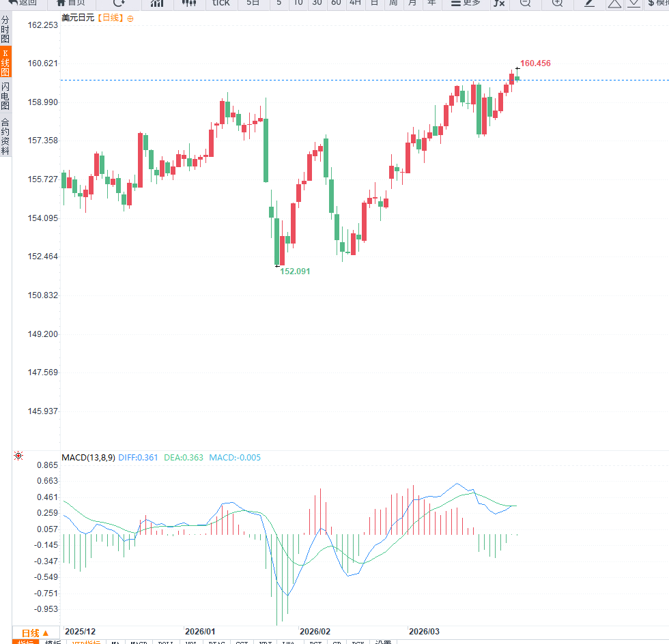Select the 4H timeframe
The height and width of the screenshot is (644, 669).
355,3
